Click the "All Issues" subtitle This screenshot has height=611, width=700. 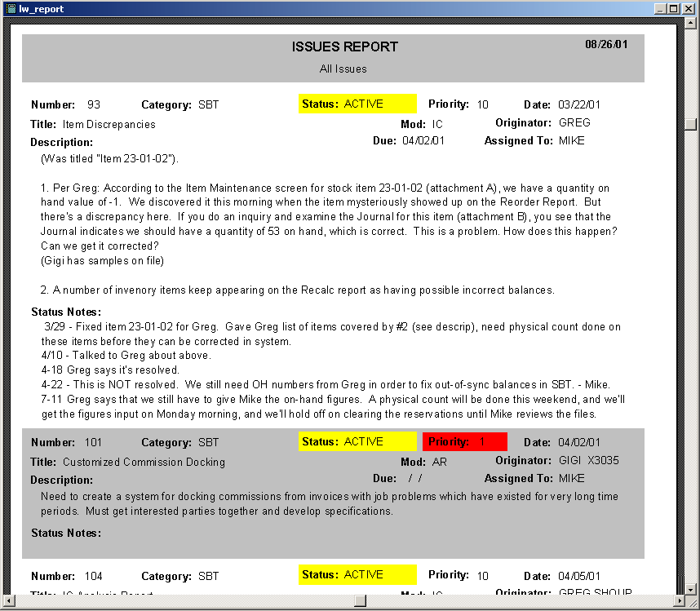click(x=343, y=69)
